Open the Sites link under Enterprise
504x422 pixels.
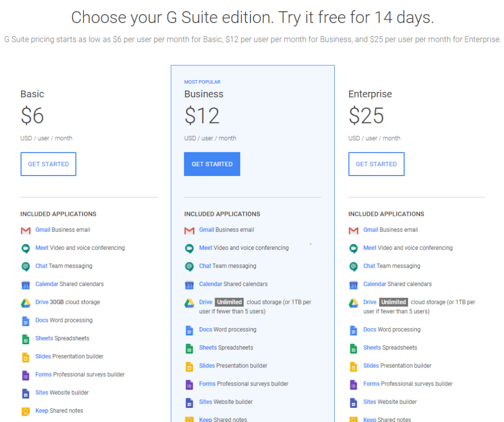pos(370,402)
